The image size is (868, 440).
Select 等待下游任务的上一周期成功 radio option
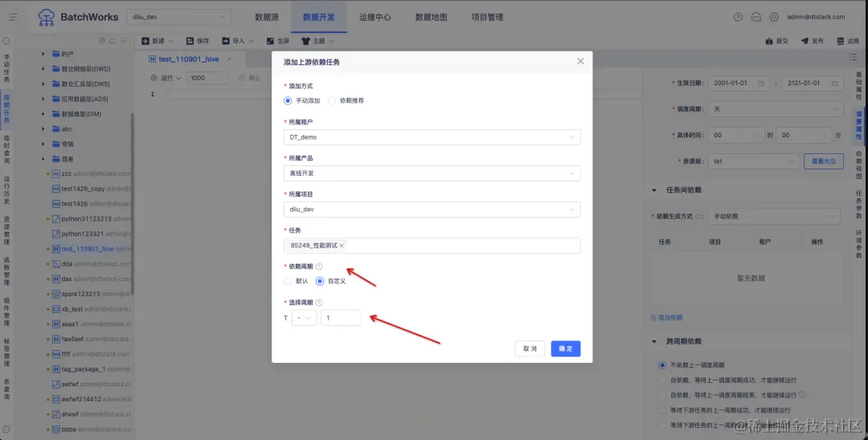click(x=662, y=410)
